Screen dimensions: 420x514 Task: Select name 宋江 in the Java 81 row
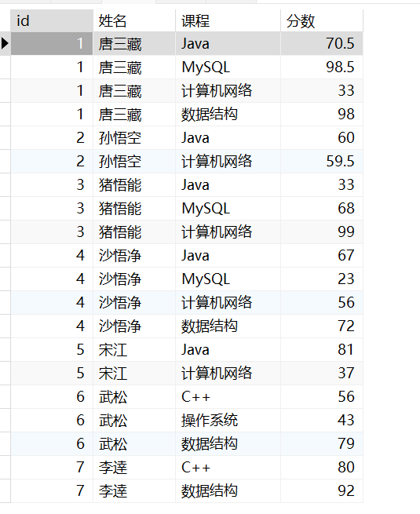(134, 350)
